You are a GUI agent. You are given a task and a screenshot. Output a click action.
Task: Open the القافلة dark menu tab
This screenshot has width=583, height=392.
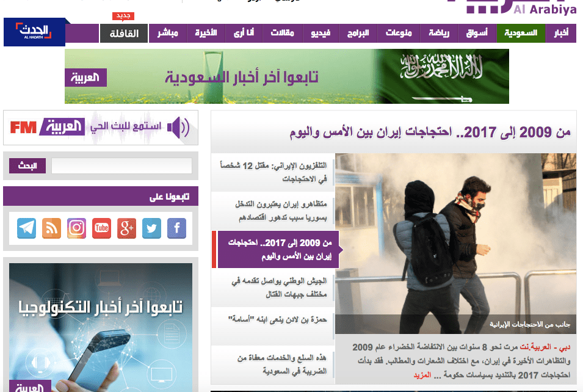click(124, 33)
